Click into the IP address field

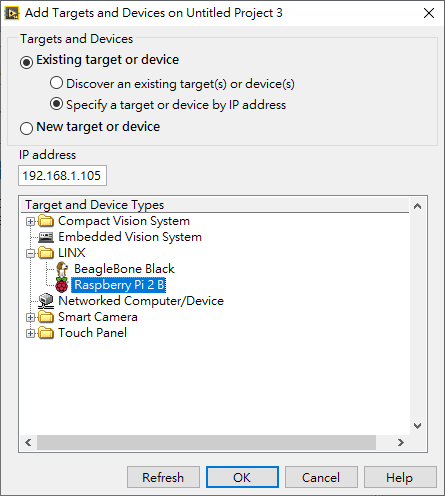click(62, 175)
